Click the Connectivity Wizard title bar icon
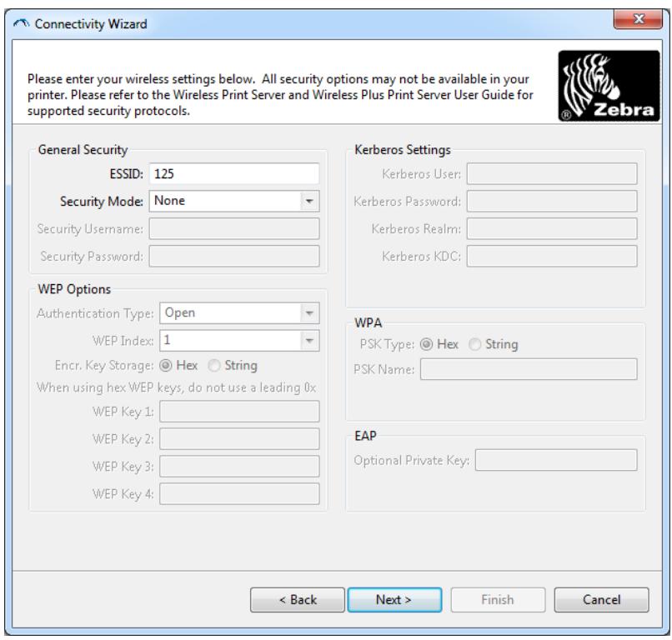Image resolution: width=672 pixels, height=640 pixels. [x=21, y=23]
